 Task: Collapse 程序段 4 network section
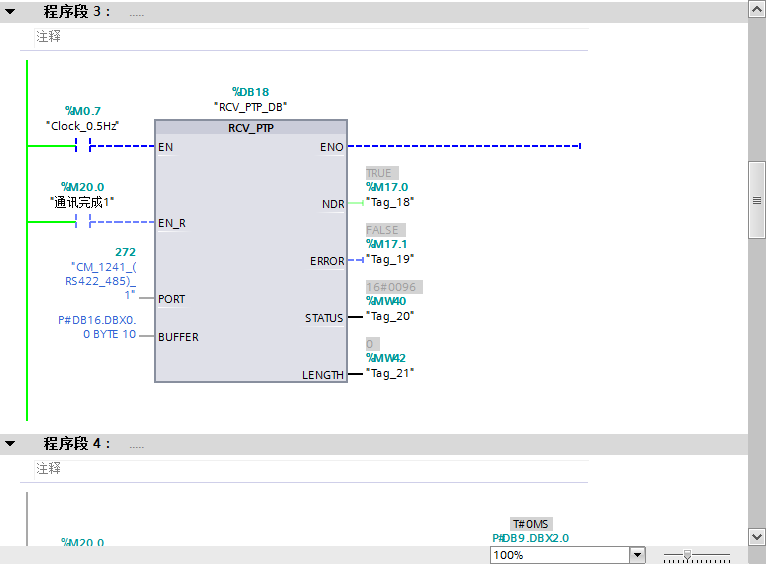pyautogui.click(x=10, y=444)
